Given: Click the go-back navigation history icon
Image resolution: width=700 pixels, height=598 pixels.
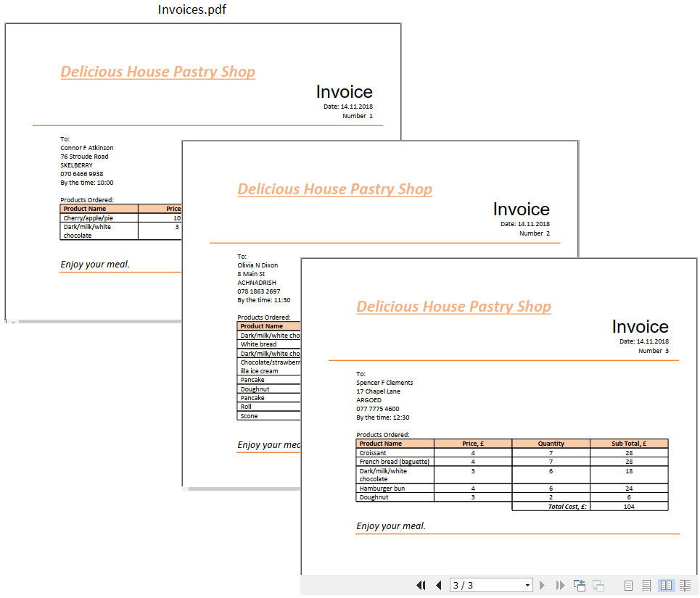Looking at the screenshot, I should [580, 585].
